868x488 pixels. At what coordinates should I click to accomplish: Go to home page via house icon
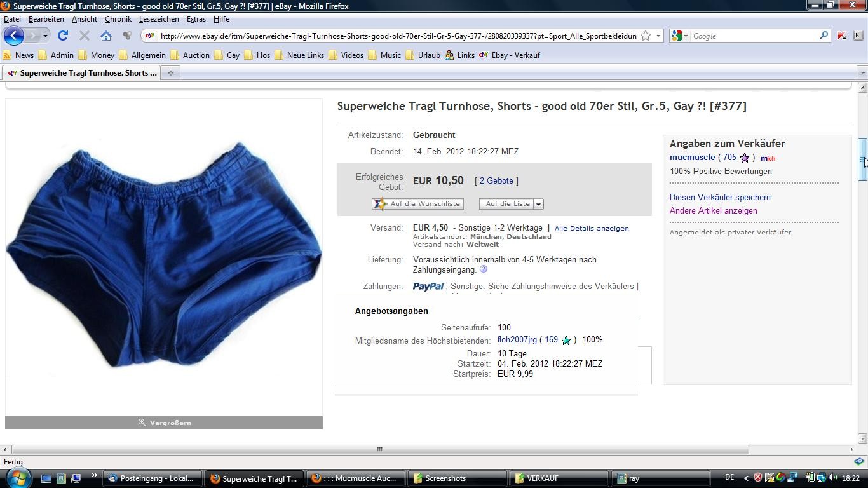[106, 36]
